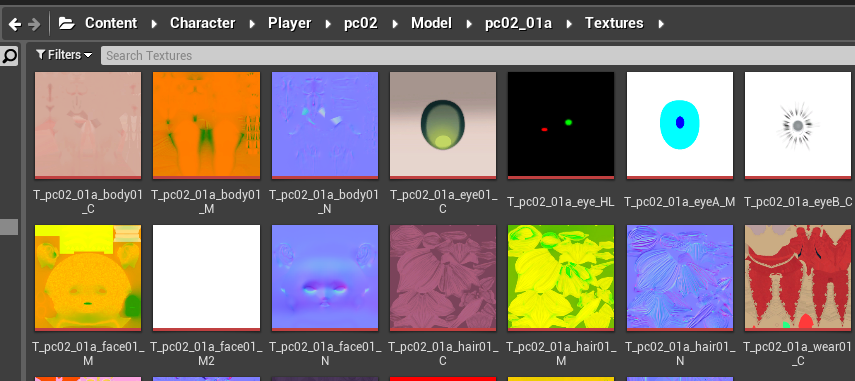
Task: Go back with the left arrow icon
Action: click(x=15, y=24)
